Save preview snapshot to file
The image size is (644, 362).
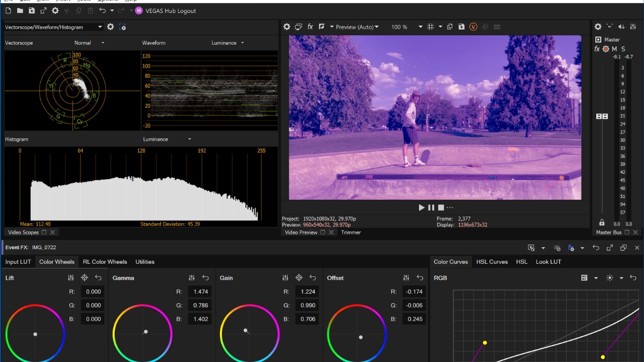(462, 27)
